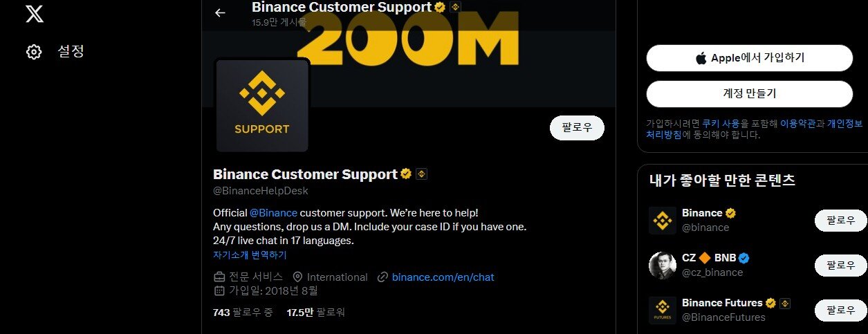868x334 pixels.
Task: Click the X logo icon
Action: pyautogui.click(x=35, y=13)
